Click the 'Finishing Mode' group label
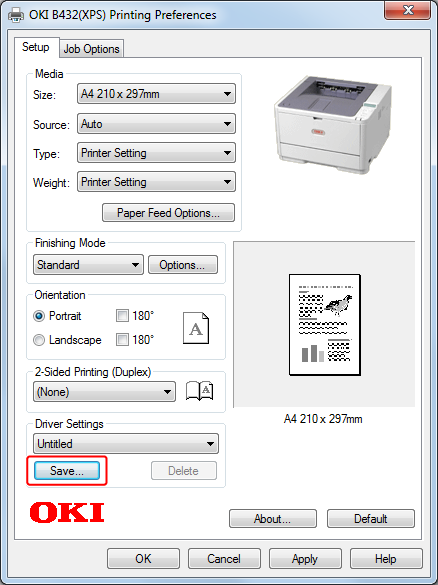The height and width of the screenshot is (585, 438). pyautogui.click(x=70, y=243)
